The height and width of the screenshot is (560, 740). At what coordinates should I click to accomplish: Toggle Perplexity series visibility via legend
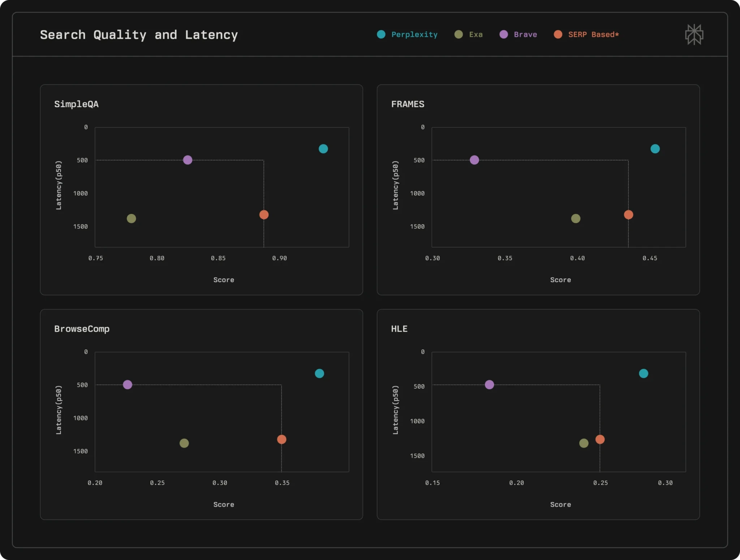(414, 34)
